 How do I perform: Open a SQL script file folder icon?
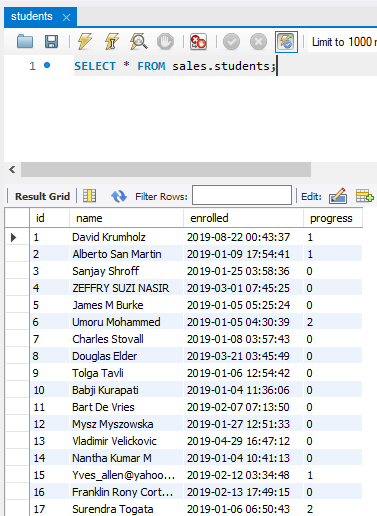coord(25,42)
